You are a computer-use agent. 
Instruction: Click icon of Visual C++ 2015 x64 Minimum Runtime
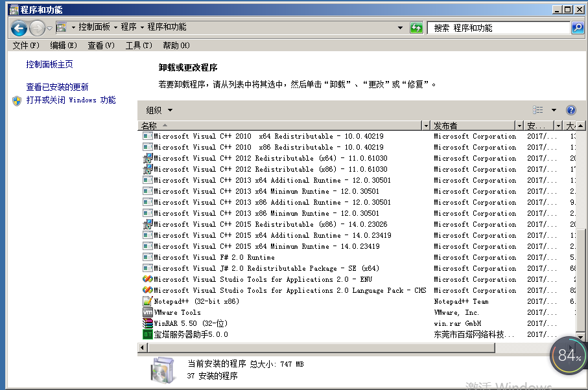(x=148, y=246)
